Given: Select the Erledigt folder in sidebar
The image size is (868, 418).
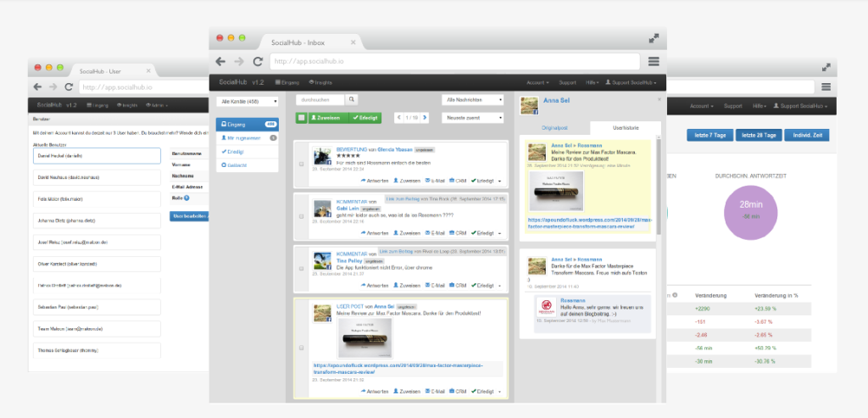Looking at the screenshot, I should [x=248, y=151].
